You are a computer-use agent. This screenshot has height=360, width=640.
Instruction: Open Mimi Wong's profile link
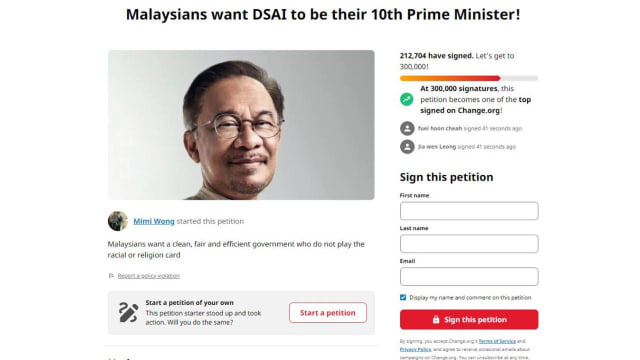click(154, 221)
